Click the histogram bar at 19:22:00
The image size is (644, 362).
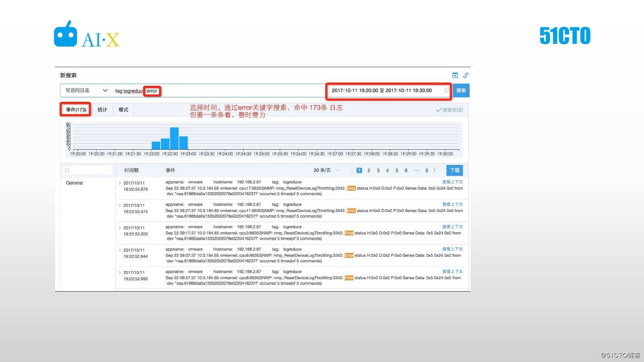tap(156, 146)
